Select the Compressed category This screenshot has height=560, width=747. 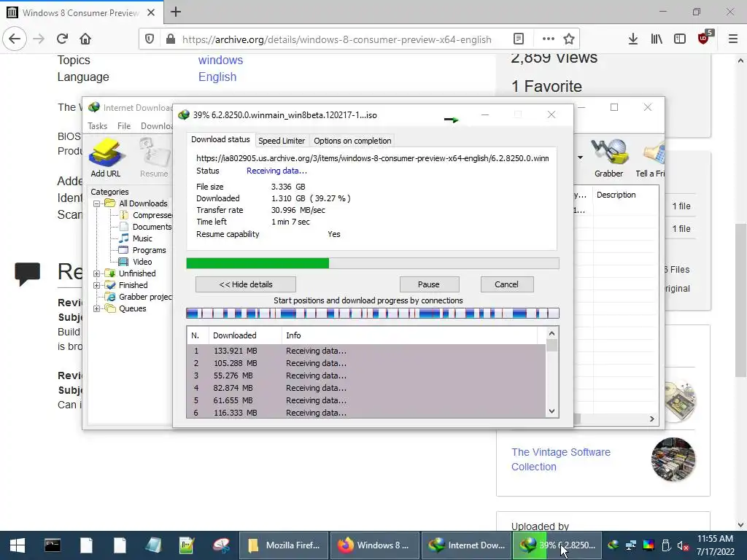pos(146,215)
